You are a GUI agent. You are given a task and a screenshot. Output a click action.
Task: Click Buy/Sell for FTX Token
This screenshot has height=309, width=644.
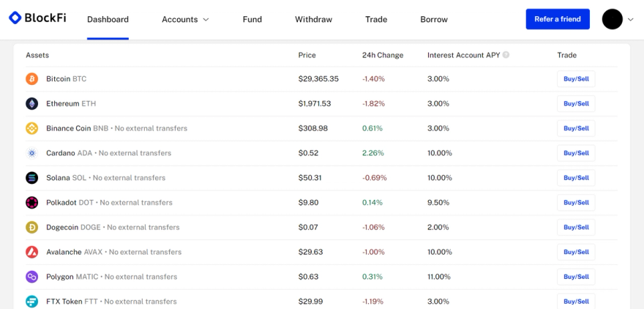[x=576, y=301]
